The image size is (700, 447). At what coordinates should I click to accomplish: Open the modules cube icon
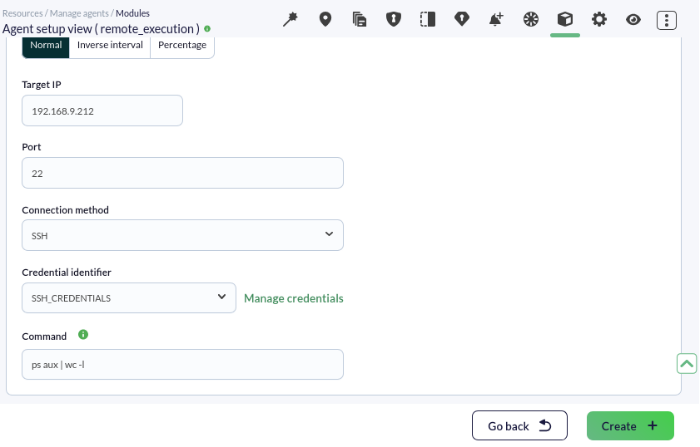coord(565,20)
